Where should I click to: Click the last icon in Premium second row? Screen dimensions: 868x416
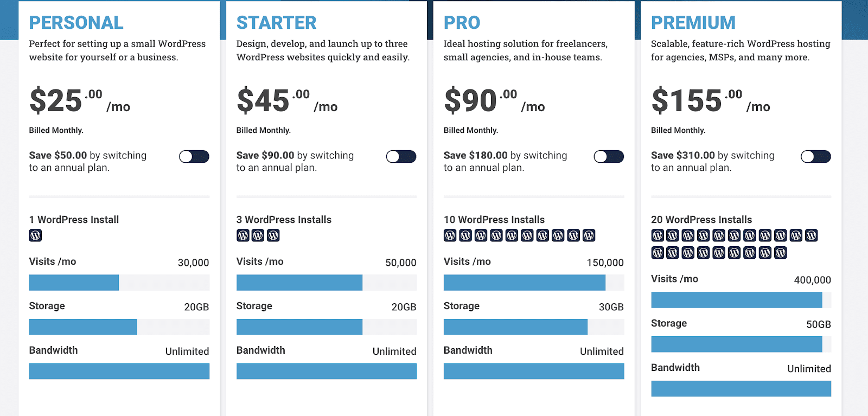[780, 252]
